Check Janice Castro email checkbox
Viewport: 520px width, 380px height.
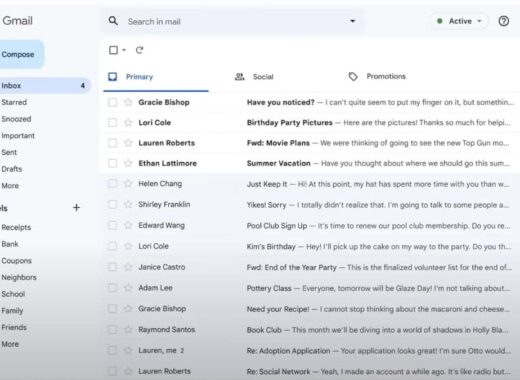click(113, 267)
